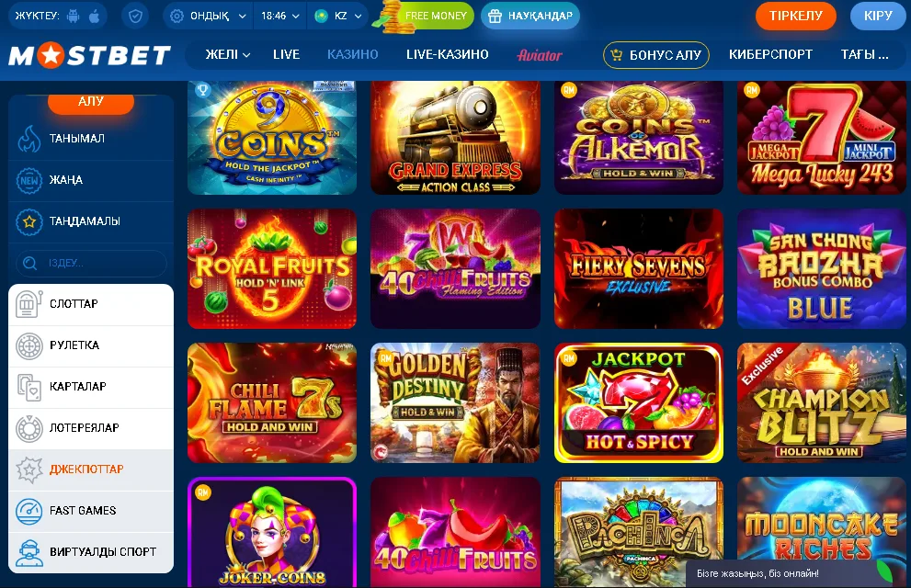Image resolution: width=911 pixels, height=588 pixels.
Task: Open Танымал category with flame icon
Action: [29, 139]
